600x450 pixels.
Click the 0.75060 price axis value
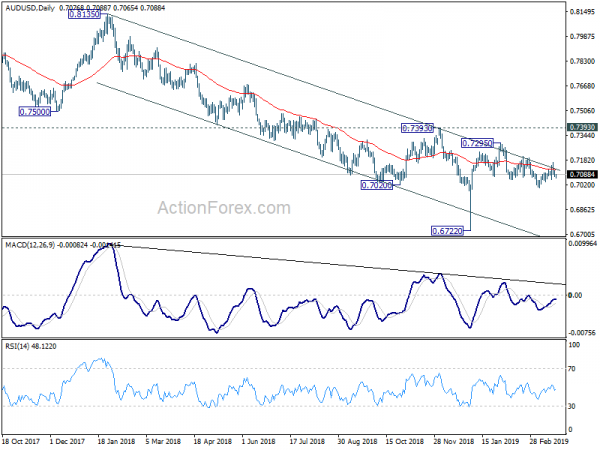tap(582, 111)
